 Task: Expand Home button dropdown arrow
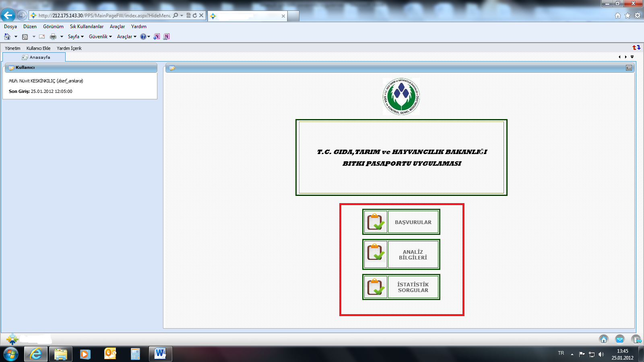[16, 37]
